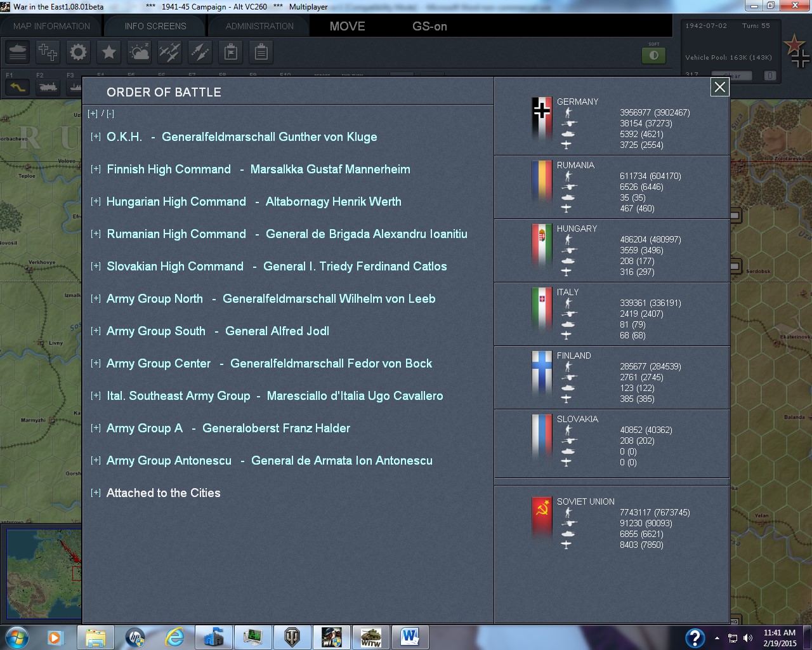Click the Slovakia flag
This screenshot has height=650, width=812.
tap(542, 437)
